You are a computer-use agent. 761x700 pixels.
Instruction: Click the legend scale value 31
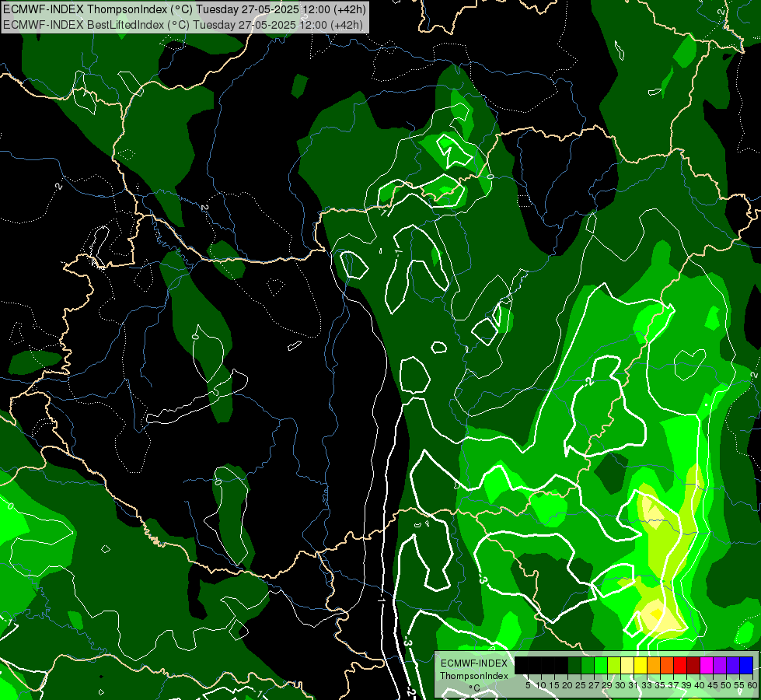(x=634, y=685)
